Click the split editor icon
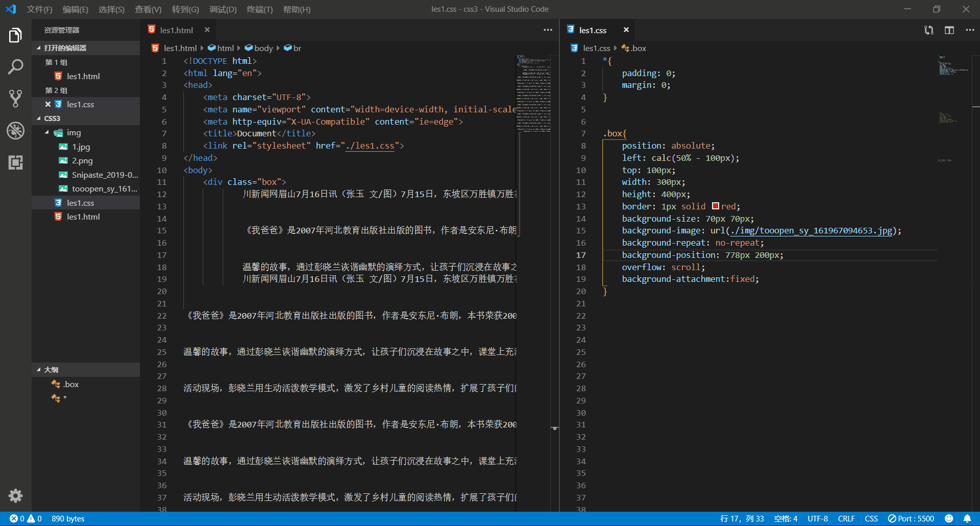Image resolution: width=980 pixels, height=526 pixels. tap(949, 30)
